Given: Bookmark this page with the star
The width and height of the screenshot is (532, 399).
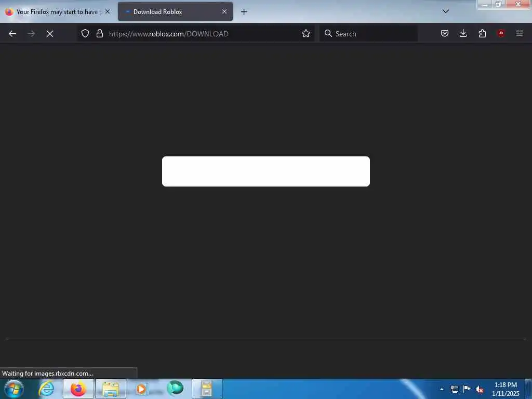Looking at the screenshot, I should (306, 33).
